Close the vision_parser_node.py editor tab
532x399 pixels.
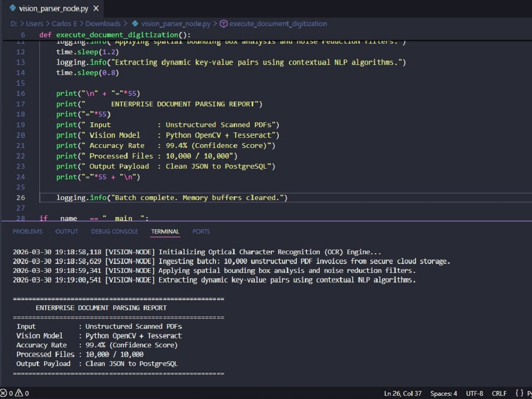(x=96, y=9)
